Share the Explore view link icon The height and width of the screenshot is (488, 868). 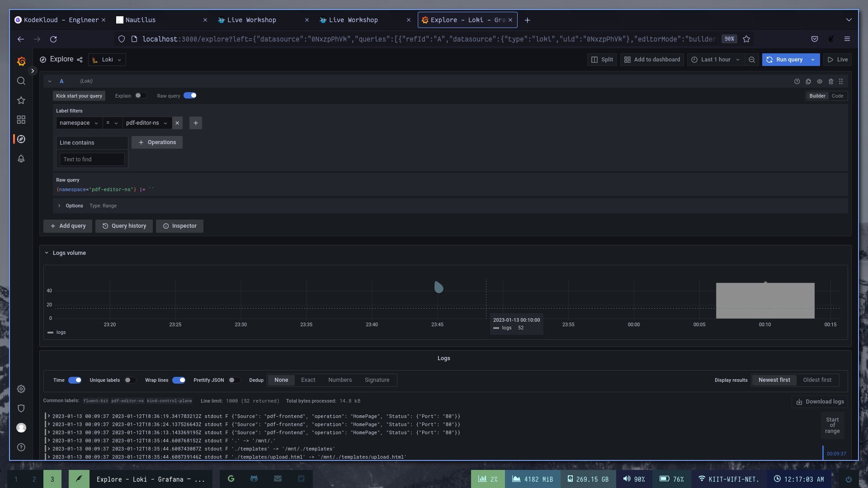point(80,60)
